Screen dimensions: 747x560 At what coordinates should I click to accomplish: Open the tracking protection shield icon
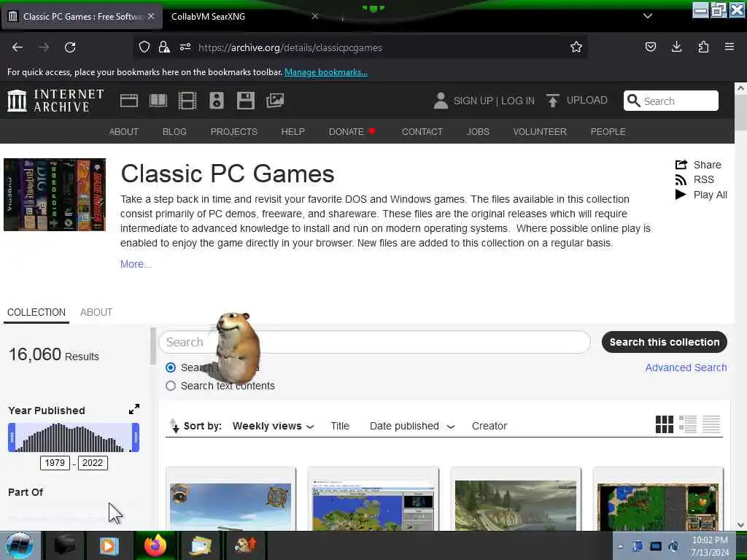pos(144,47)
